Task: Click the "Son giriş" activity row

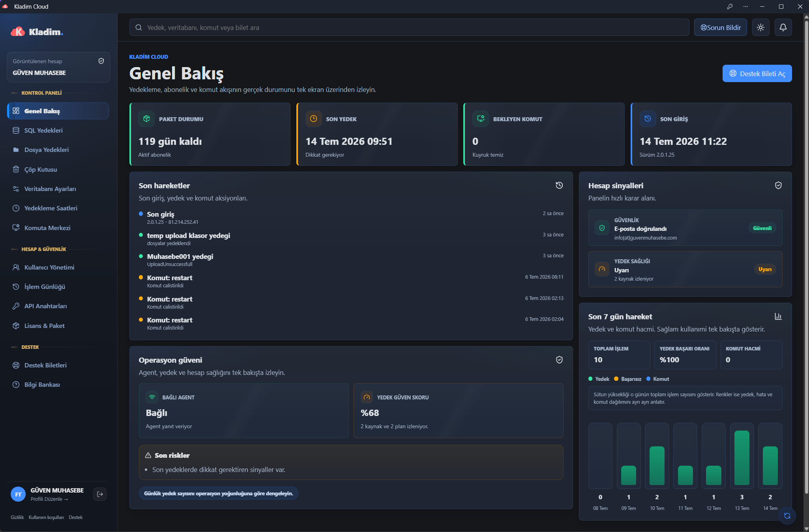Action: tap(351, 217)
